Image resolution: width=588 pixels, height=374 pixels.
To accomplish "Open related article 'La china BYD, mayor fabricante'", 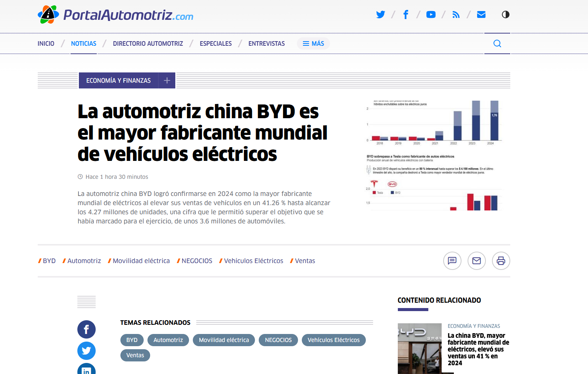I will (479, 349).
